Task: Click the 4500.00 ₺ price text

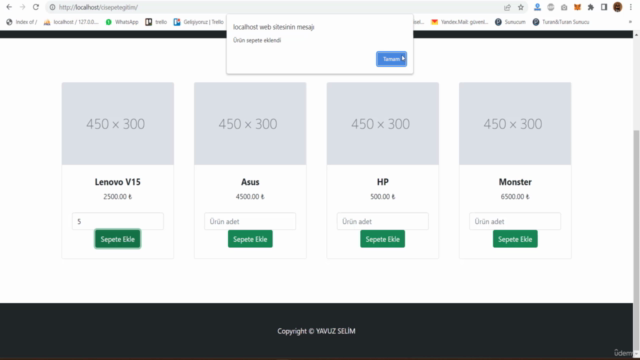Action: (250, 197)
